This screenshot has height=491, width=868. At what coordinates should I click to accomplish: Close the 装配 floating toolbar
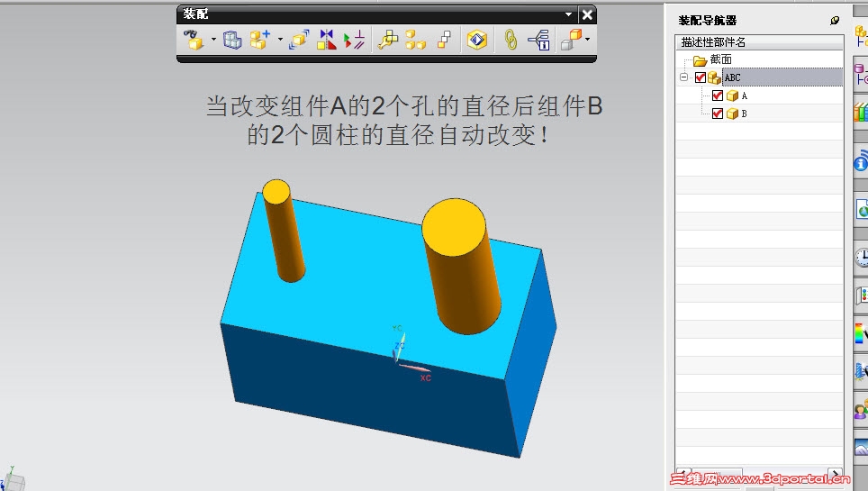pos(587,14)
